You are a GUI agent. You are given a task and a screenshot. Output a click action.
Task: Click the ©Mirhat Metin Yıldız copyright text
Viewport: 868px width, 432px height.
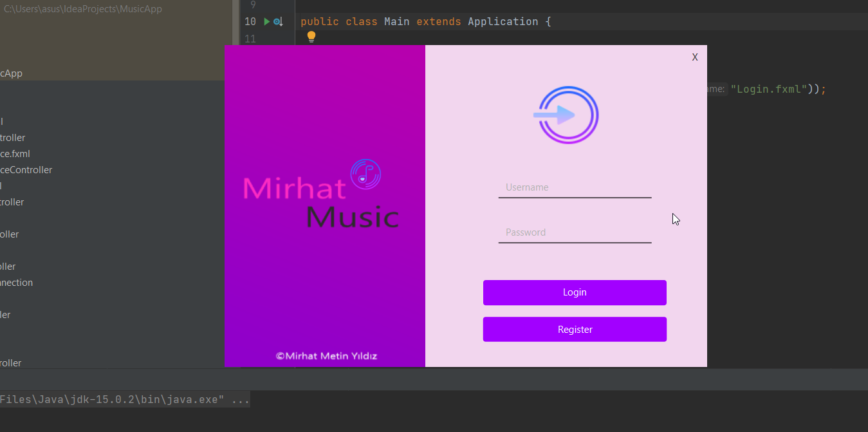pyautogui.click(x=326, y=355)
